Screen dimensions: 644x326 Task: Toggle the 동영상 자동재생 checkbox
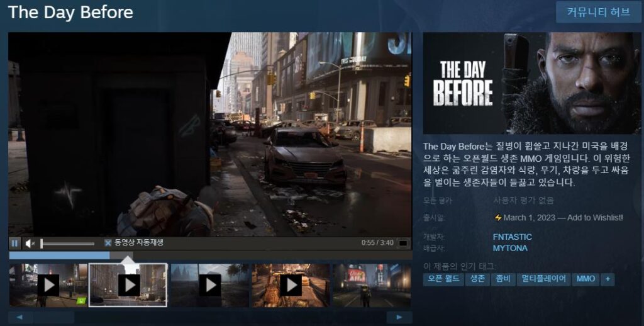tap(108, 243)
